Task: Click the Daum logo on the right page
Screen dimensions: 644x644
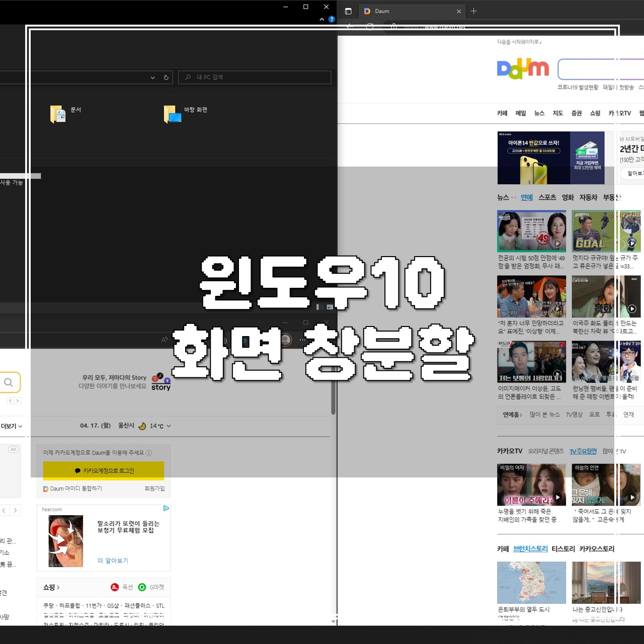Action: 523,69
